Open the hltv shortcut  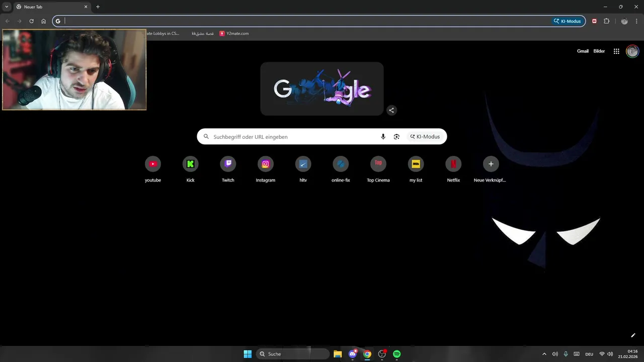(x=303, y=169)
